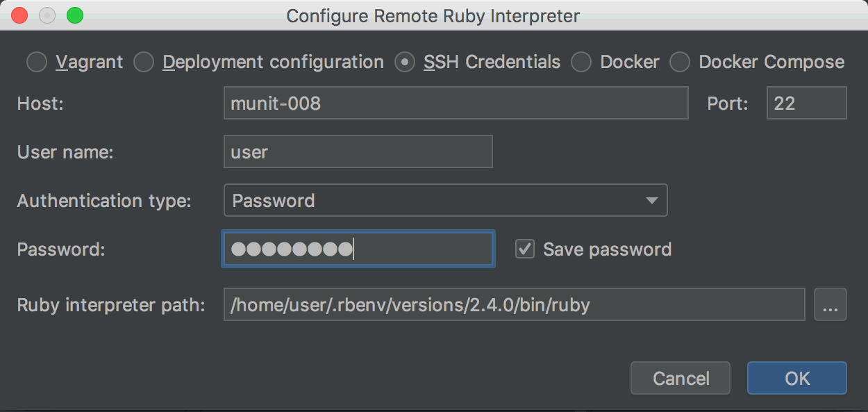The width and height of the screenshot is (868, 412).
Task: Click inside the masked Password field
Action: click(358, 249)
